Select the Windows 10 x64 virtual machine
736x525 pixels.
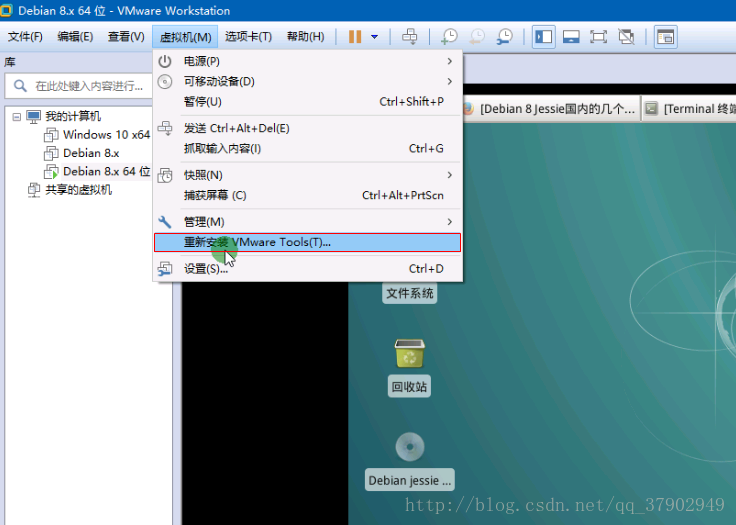tap(107, 135)
